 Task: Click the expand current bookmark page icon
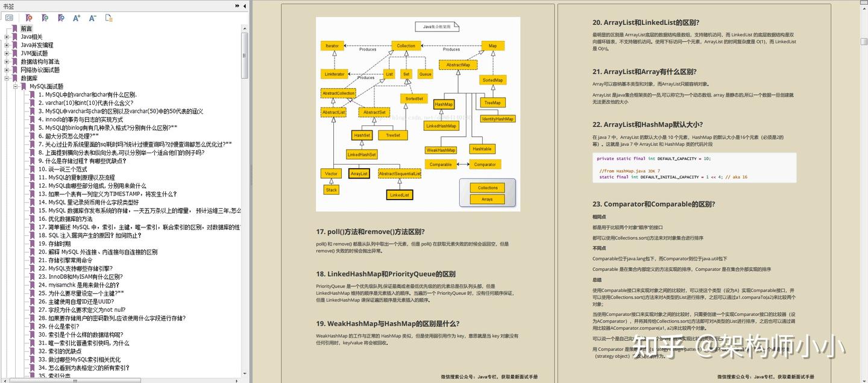tap(109, 18)
